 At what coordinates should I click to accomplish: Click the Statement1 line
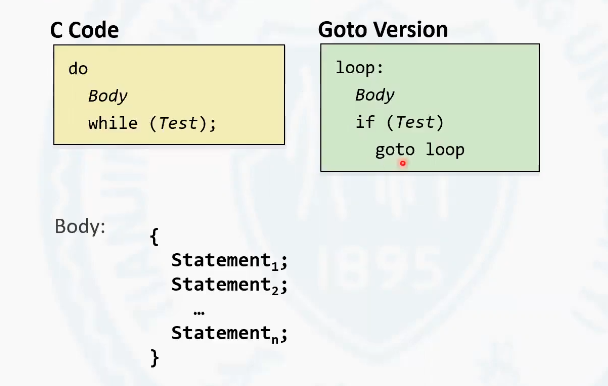[x=229, y=261]
